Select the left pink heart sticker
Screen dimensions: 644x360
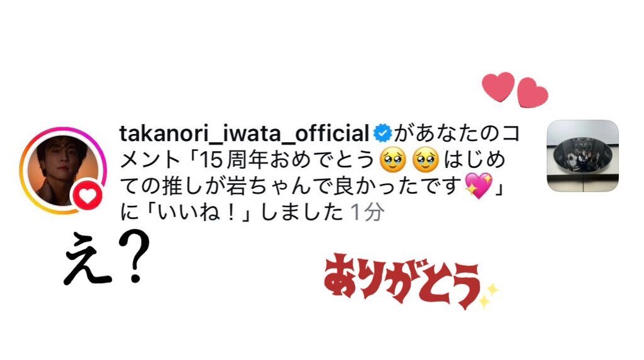[x=498, y=87]
